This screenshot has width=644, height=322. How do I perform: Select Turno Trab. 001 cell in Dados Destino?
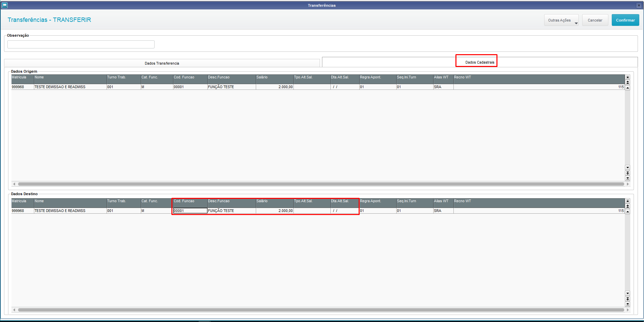[124, 211]
